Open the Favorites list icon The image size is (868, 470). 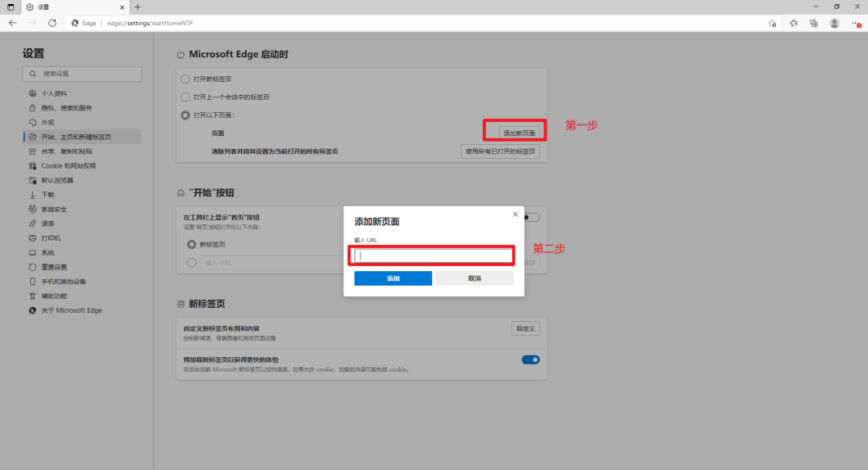point(793,23)
